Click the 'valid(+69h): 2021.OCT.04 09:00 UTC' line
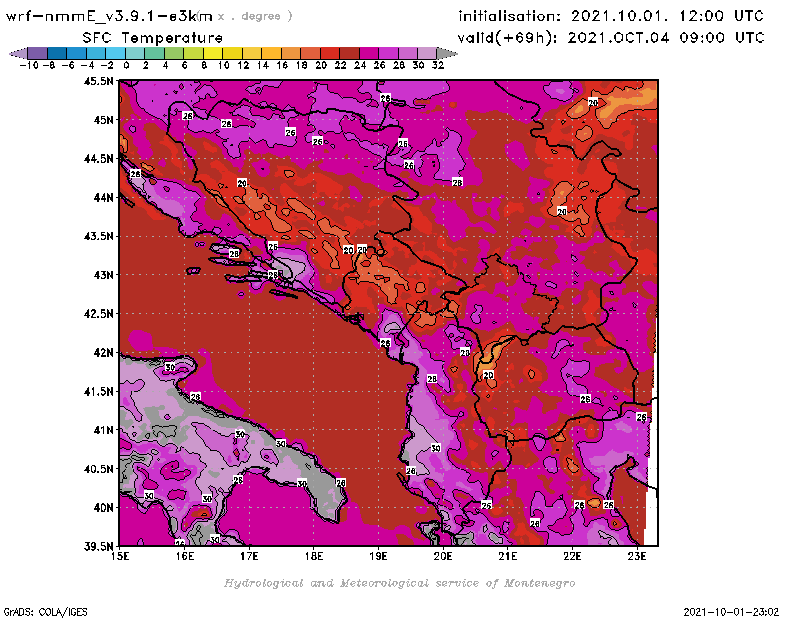 [611, 38]
